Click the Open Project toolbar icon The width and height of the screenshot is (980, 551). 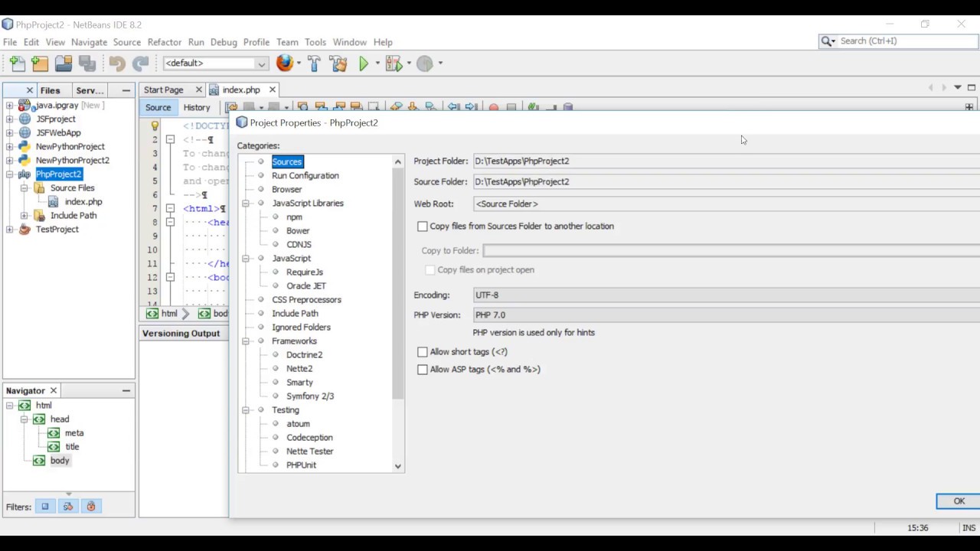pyautogui.click(x=64, y=64)
